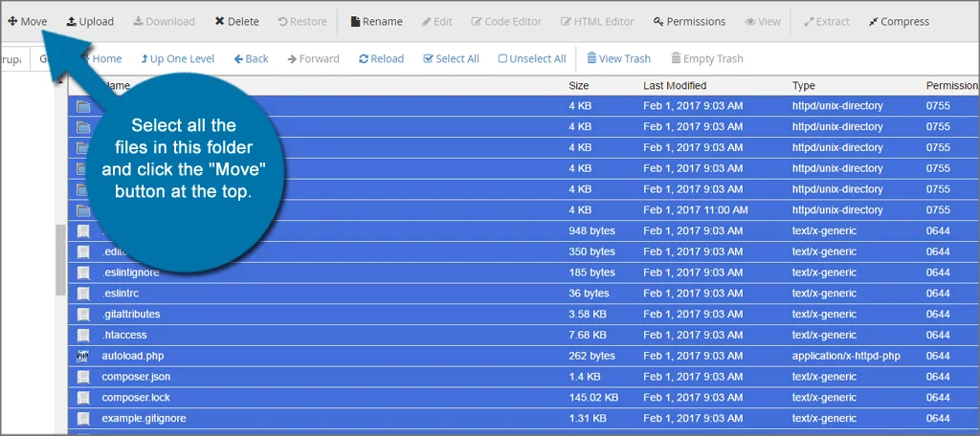Screen dimensions: 980x436
Task: Compress the selected files
Action: pos(899,22)
